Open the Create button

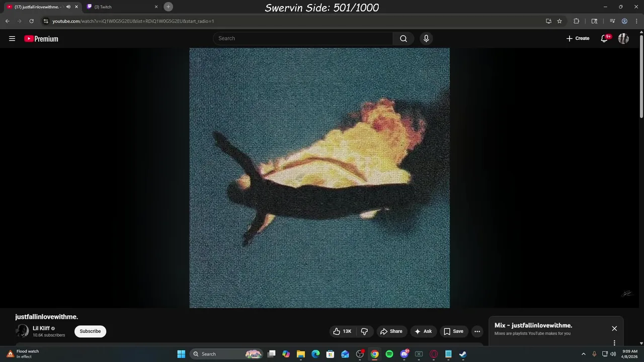point(578,39)
